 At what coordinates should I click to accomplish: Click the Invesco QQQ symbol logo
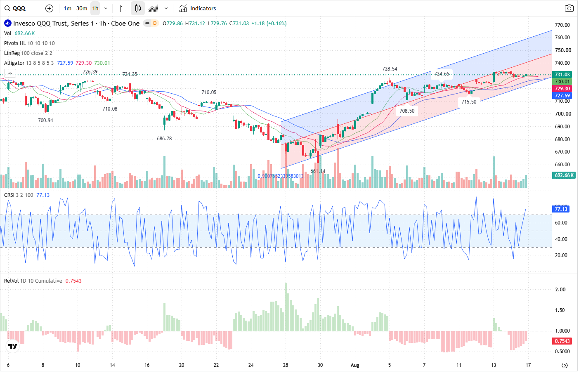click(x=8, y=23)
